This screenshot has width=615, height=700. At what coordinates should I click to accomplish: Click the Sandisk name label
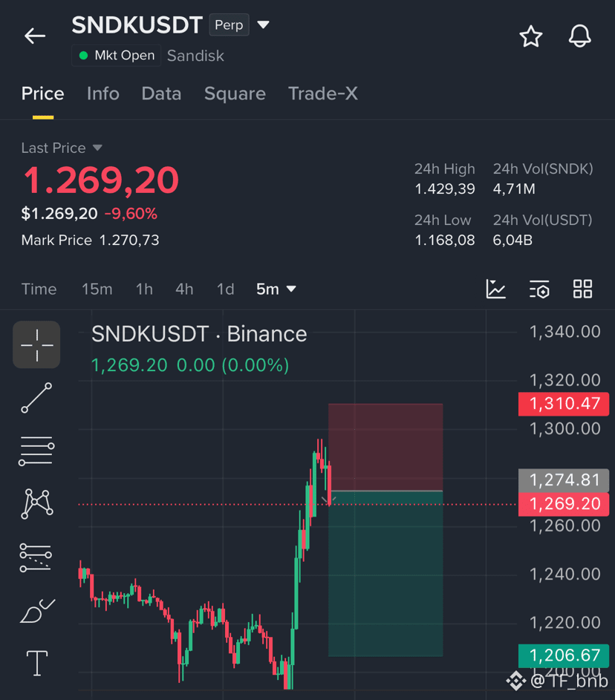coord(195,56)
